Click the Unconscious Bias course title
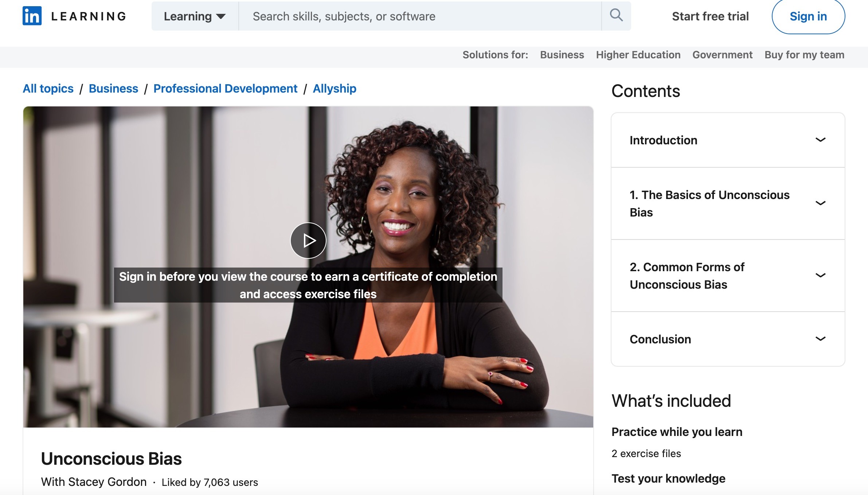Viewport: 868px width, 495px height. [111, 459]
